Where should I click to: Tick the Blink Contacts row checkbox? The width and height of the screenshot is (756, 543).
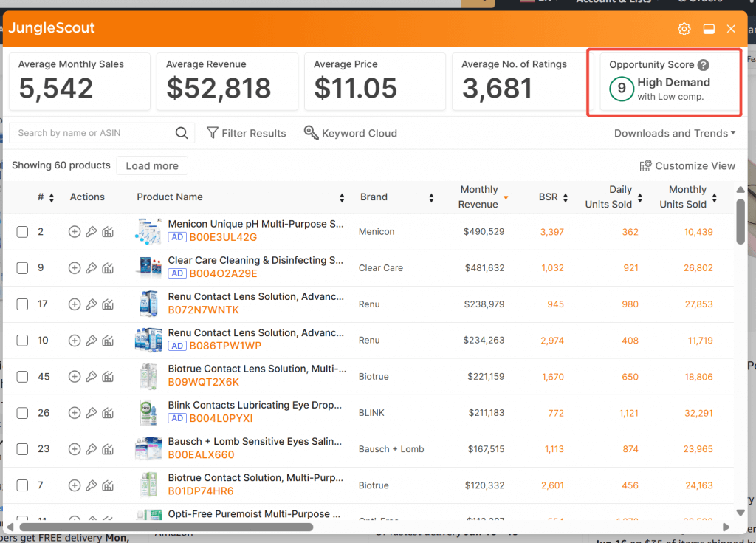22,413
